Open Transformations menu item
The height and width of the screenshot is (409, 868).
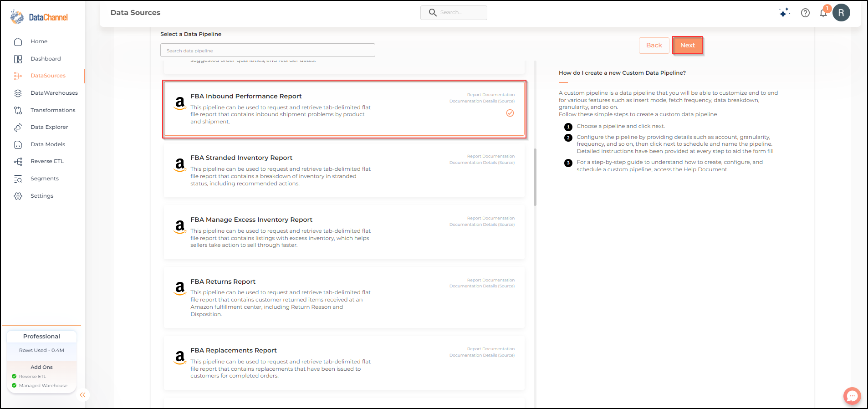click(53, 110)
